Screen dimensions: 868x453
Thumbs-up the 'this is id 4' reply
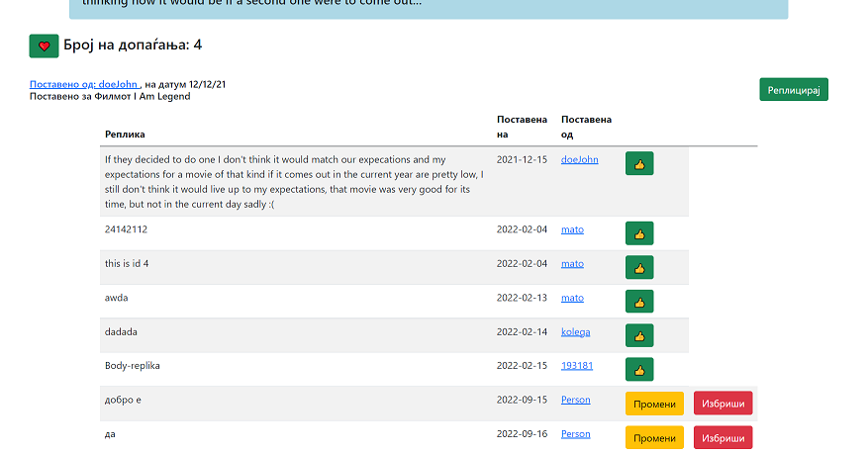[x=639, y=267]
